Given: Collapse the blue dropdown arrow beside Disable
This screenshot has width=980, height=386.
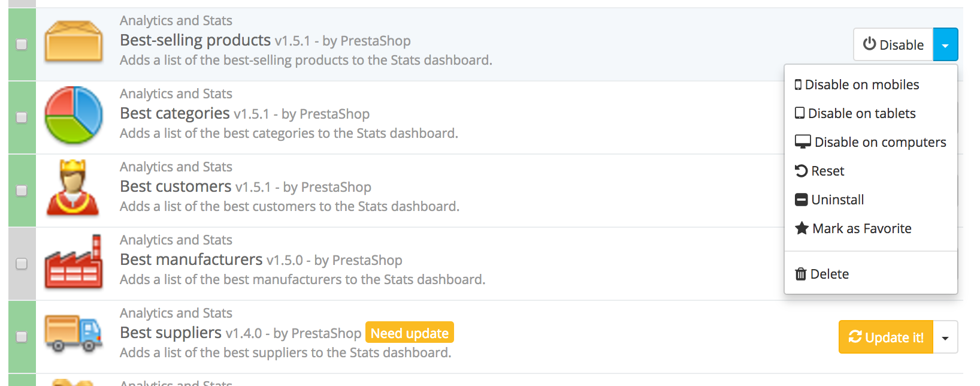Looking at the screenshot, I should click(945, 44).
